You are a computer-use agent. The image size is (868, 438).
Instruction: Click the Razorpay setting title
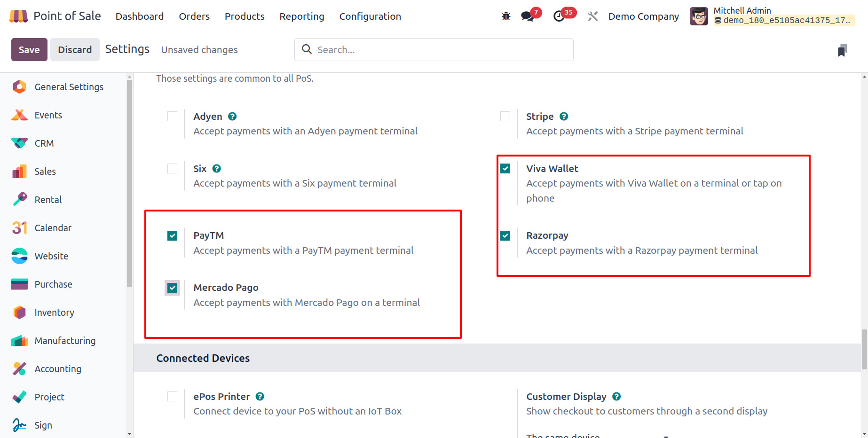click(547, 235)
